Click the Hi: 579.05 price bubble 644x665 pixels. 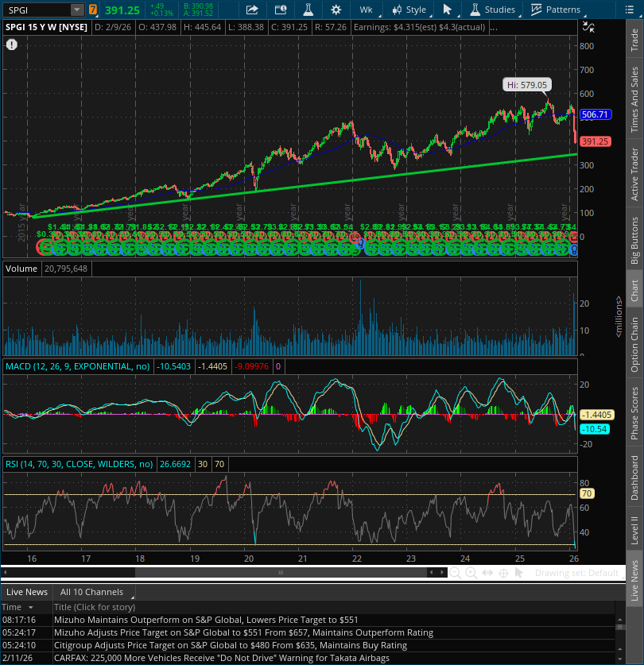[x=527, y=85]
